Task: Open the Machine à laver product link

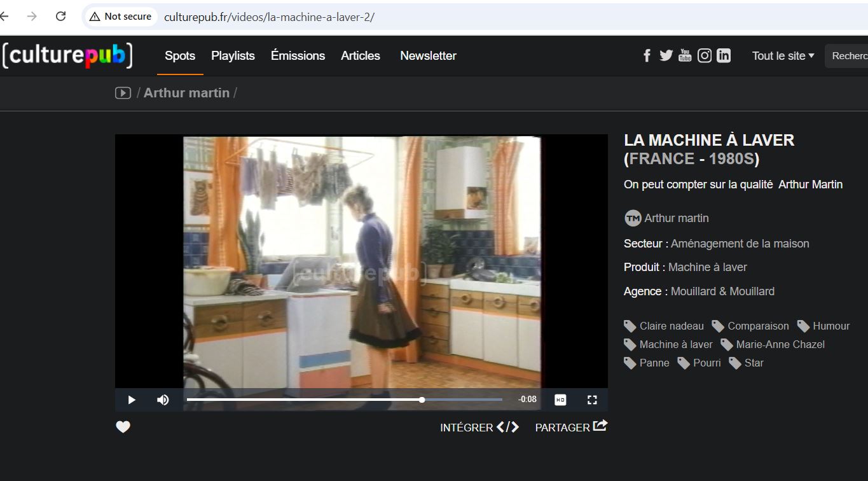Action: coord(708,267)
